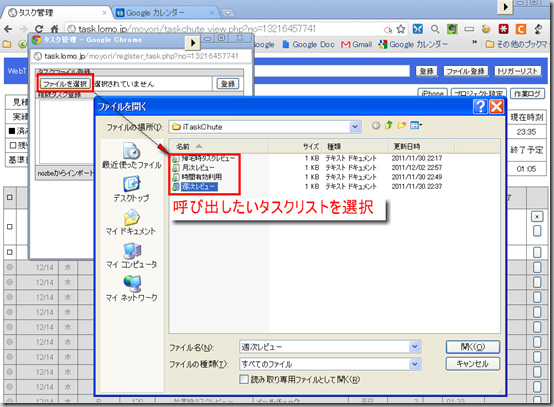Viewport: 554px width, 407px height.
Task: Select file 時間有効利用 in the list
Action: pyautogui.click(x=201, y=177)
